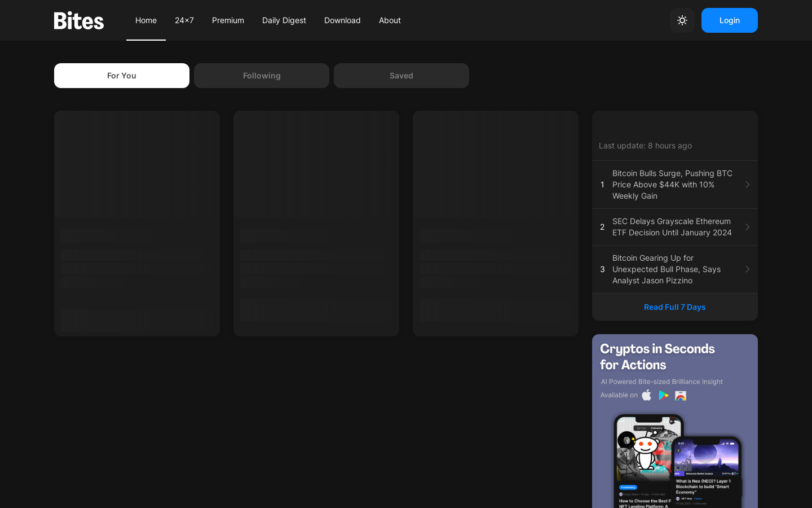Click the Google Play store icon

click(x=664, y=395)
